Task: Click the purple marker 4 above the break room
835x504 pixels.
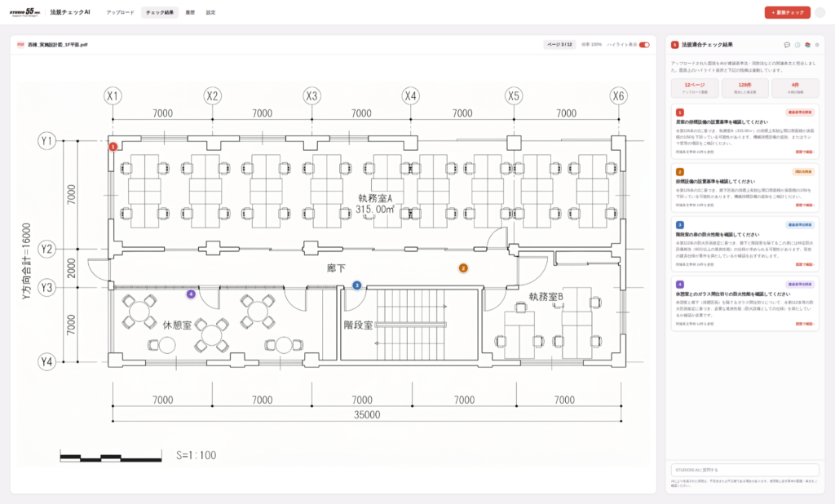Action: pyautogui.click(x=191, y=294)
